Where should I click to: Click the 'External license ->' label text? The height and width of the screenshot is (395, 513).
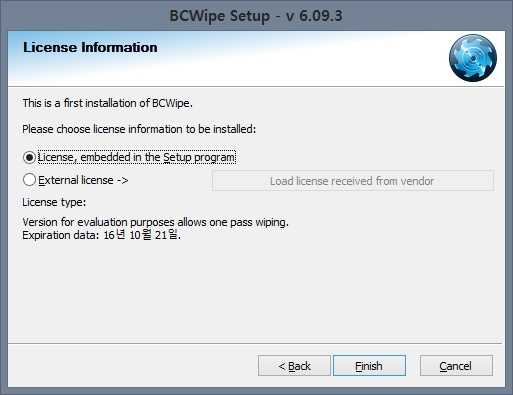[x=83, y=180]
